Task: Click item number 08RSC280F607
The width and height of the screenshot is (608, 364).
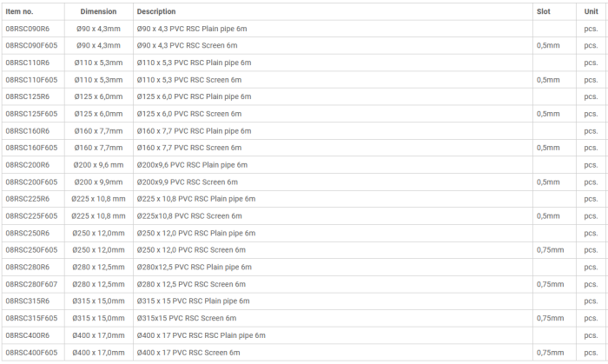Action: [32, 284]
